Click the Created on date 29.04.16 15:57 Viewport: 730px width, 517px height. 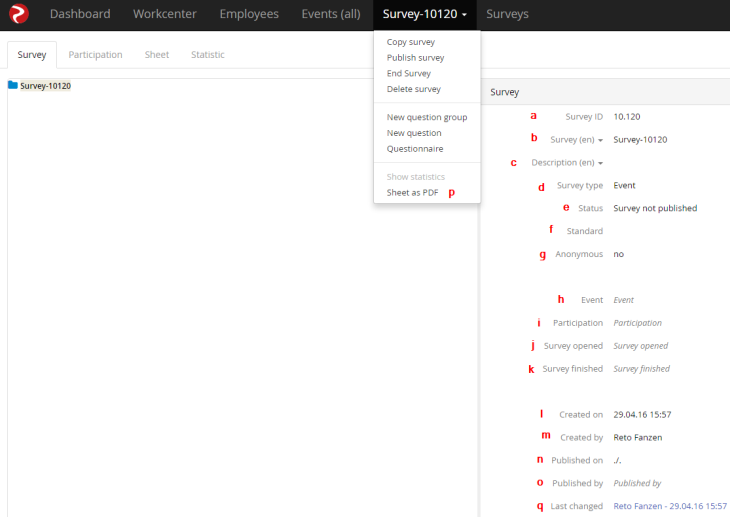pos(642,415)
